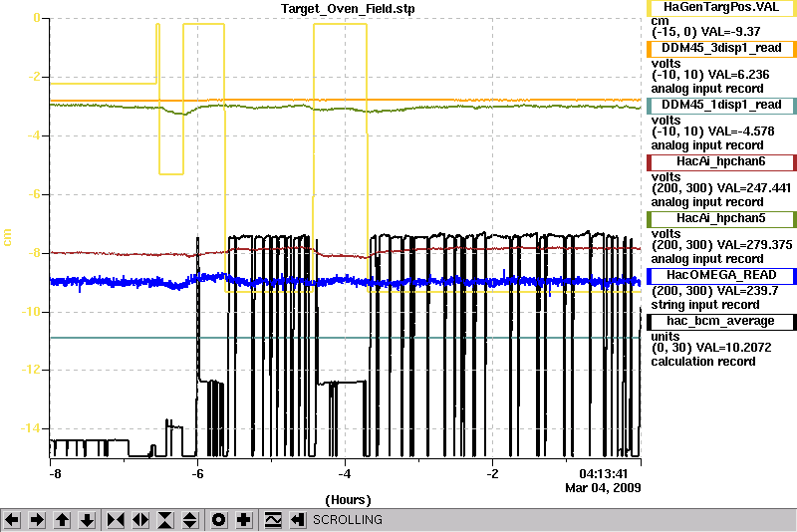797x532 pixels.
Task: Click the horizontal bowtie time zoom icon
Action: pyautogui.click(x=116, y=520)
